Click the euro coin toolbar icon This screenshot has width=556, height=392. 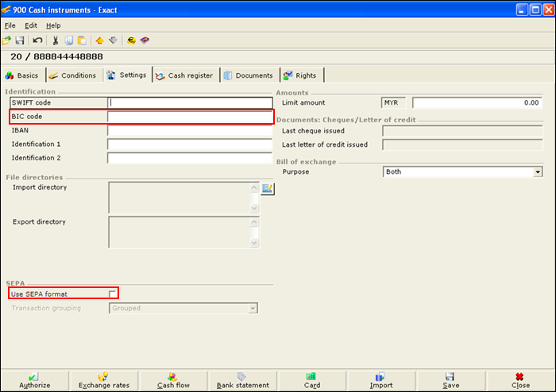[130, 40]
